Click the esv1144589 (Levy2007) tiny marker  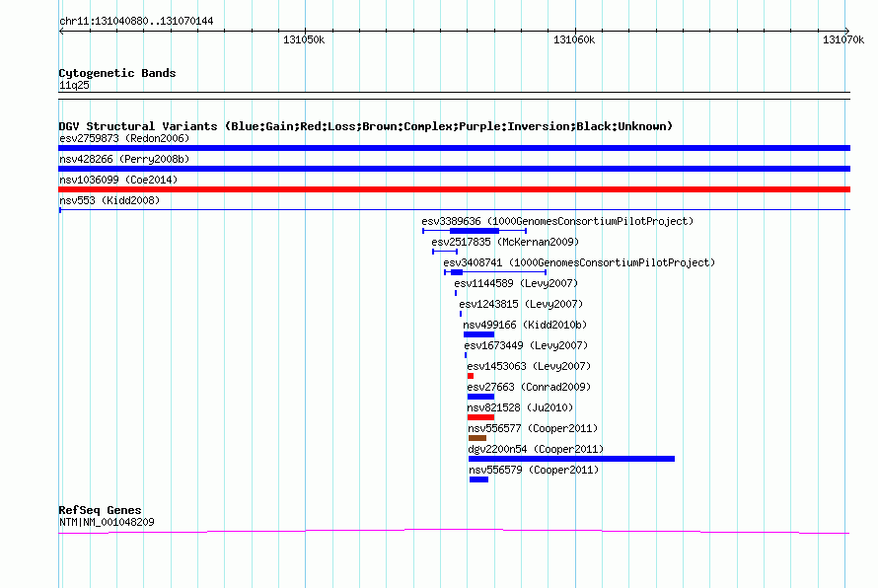tap(456, 293)
